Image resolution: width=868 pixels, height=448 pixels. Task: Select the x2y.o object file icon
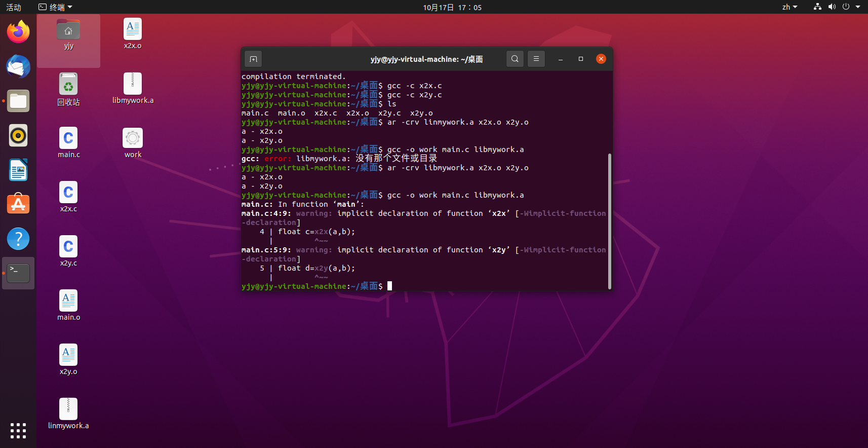(x=68, y=360)
